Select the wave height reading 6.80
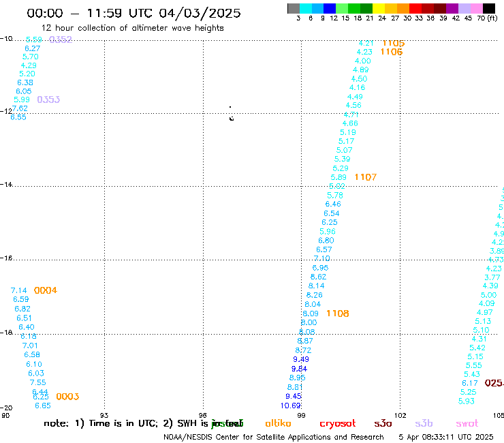The image size is (504, 443). [326, 241]
